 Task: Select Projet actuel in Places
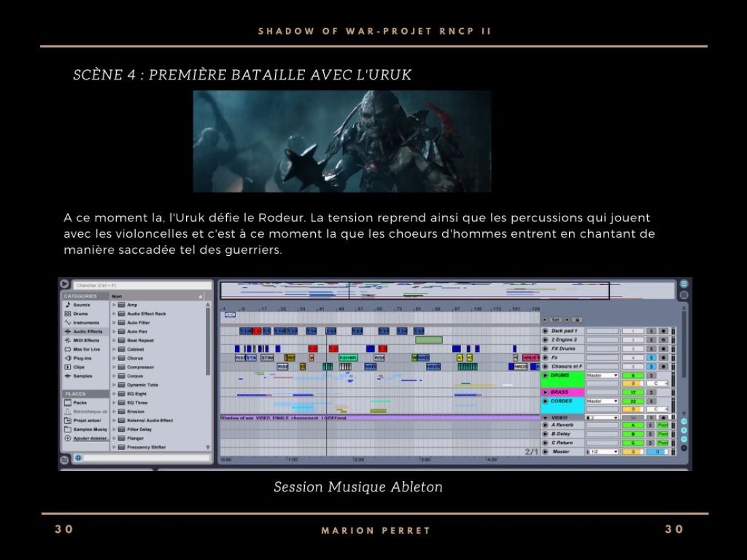pyautogui.click(x=87, y=420)
